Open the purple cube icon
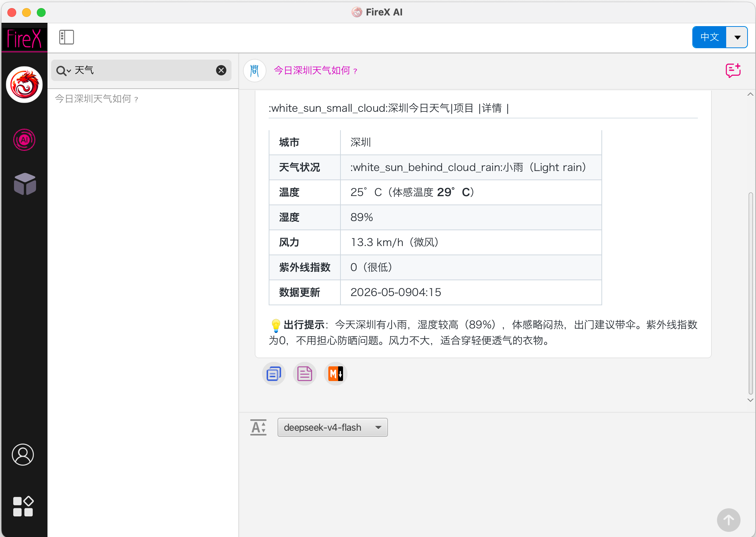The width and height of the screenshot is (756, 537). (x=25, y=184)
